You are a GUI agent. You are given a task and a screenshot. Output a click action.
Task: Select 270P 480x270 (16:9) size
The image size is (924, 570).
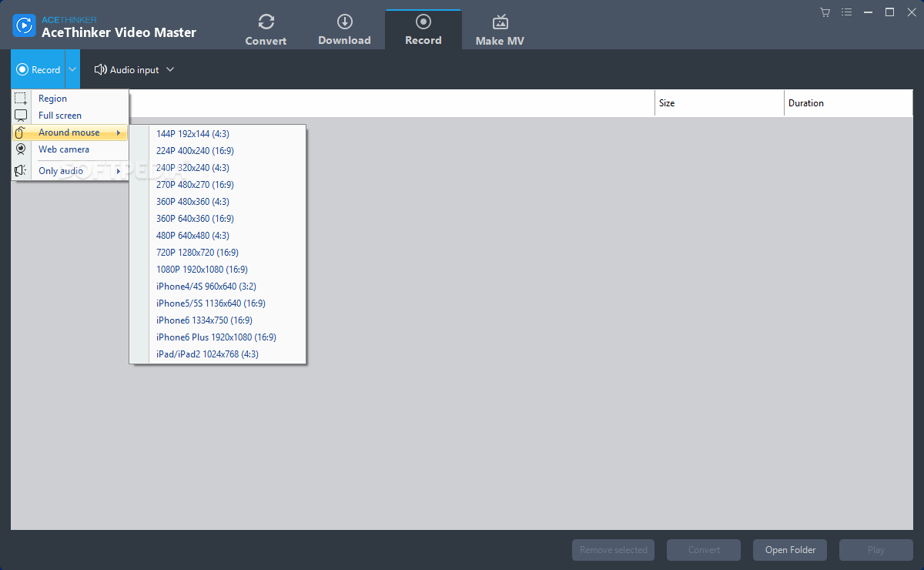coord(218,185)
